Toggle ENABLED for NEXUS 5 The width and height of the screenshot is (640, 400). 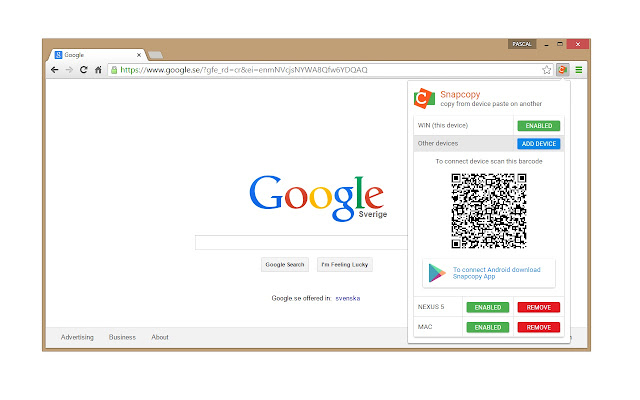coord(488,307)
